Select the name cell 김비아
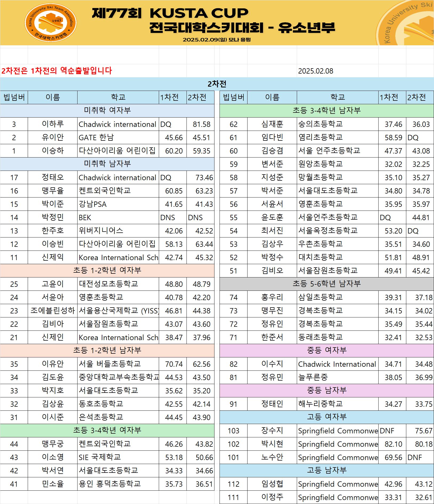Screen dimensions: 434x504 point(53,324)
